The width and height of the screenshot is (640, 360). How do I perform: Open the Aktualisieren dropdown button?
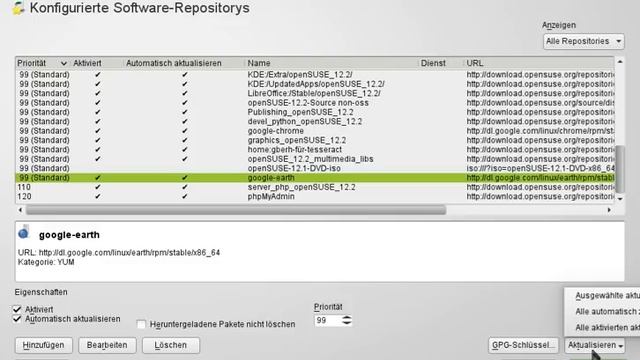[595, 345]
